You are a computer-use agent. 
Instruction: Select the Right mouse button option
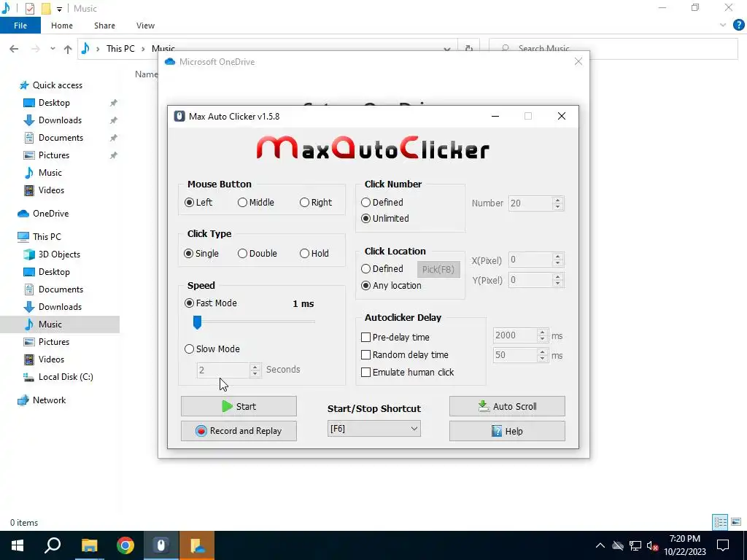(316, 203)
